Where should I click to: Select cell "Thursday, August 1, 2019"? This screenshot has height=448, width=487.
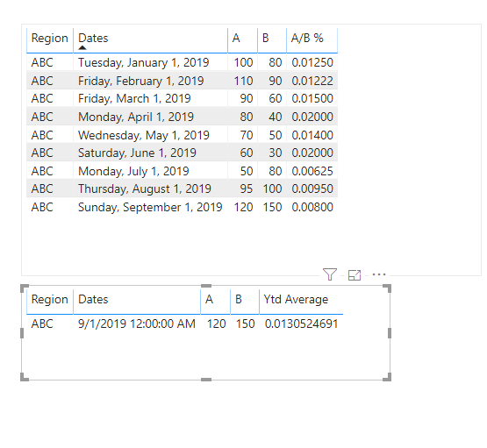pos(145,188)
